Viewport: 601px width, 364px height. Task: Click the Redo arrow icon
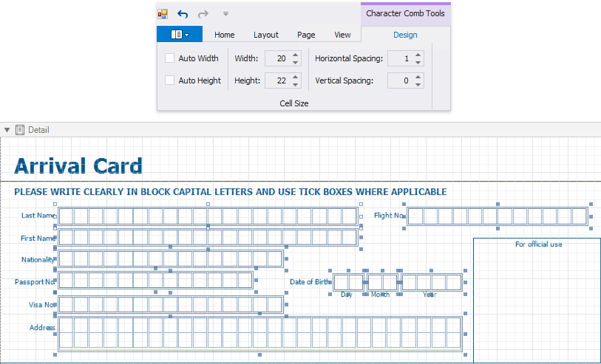coord(203,13)
